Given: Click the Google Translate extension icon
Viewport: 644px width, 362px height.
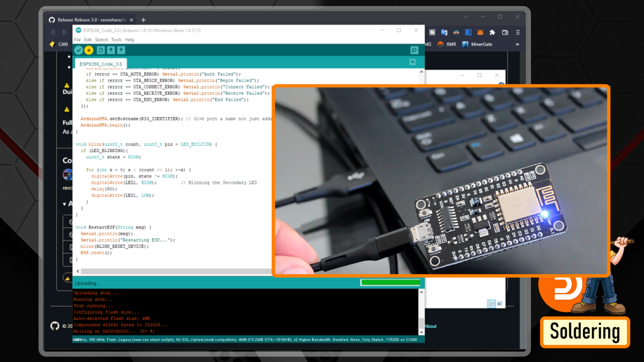Looking at the screenshot, I should [x=444, y=32].
